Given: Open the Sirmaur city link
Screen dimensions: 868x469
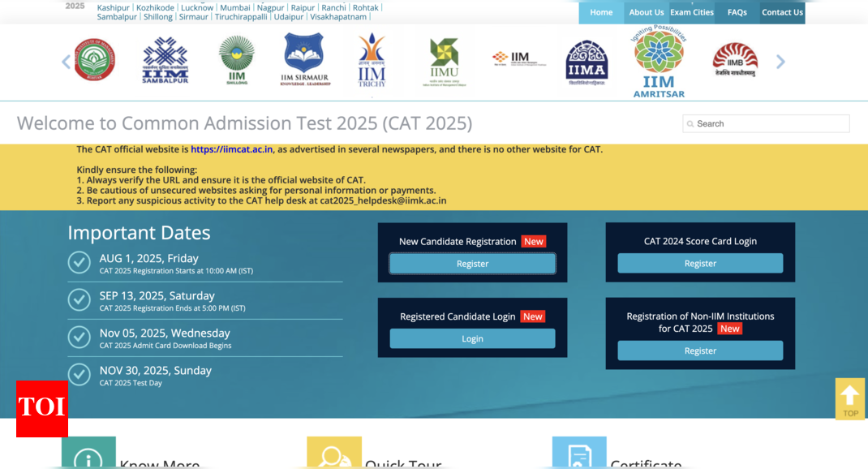Looking at the screenshot, I should coord(194,17).
